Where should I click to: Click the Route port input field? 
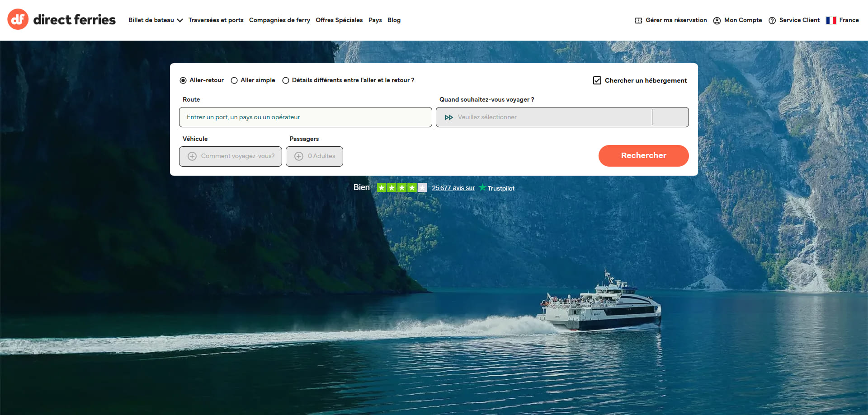point(306,117)
